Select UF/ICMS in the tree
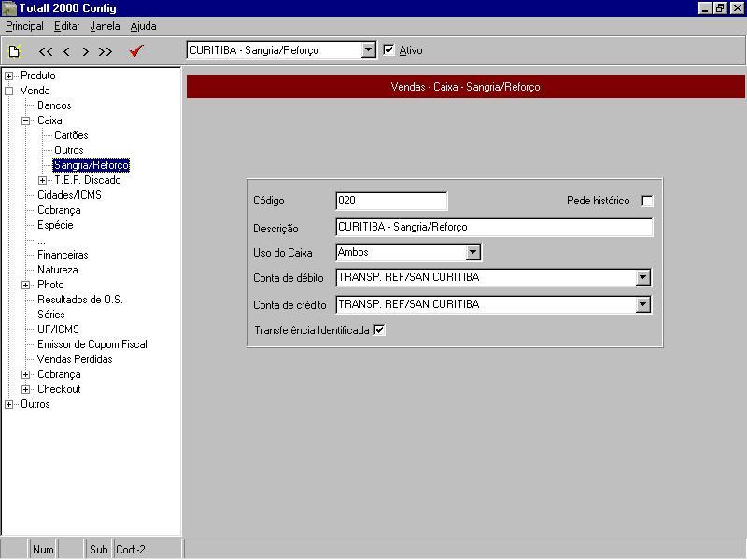 click(58, 329)
